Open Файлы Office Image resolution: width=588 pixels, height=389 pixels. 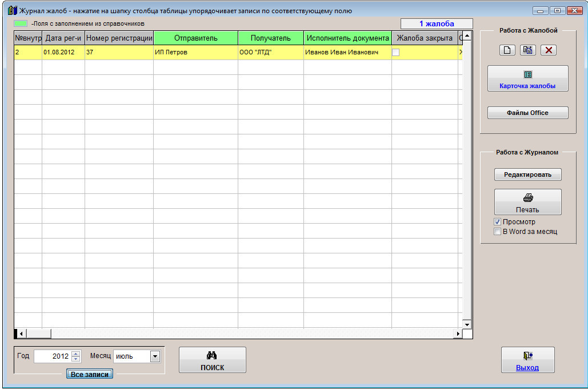(x=527, y=113)
